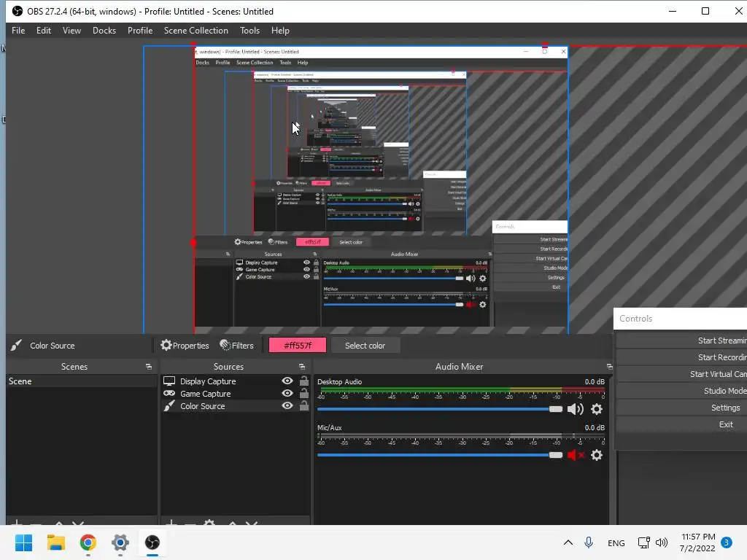Click Start Streaming in Controls
The image size is (747, 560).
(682, 341)
